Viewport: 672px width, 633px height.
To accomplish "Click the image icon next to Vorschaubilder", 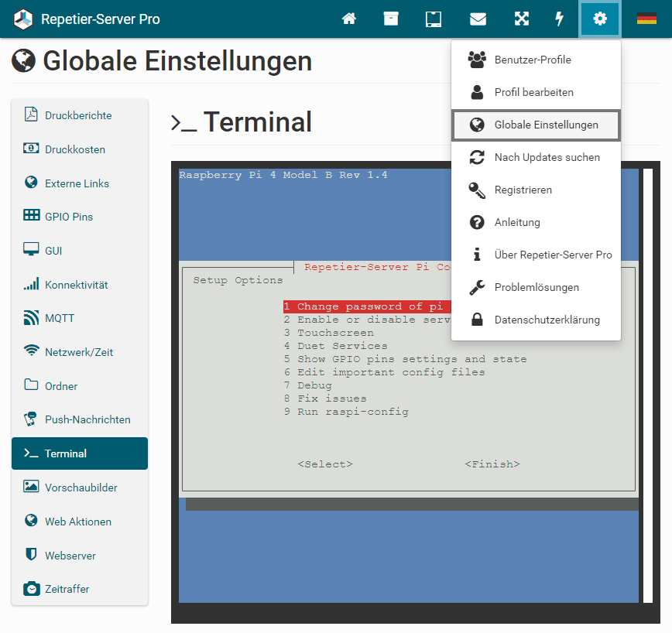I will click(31, 486).
